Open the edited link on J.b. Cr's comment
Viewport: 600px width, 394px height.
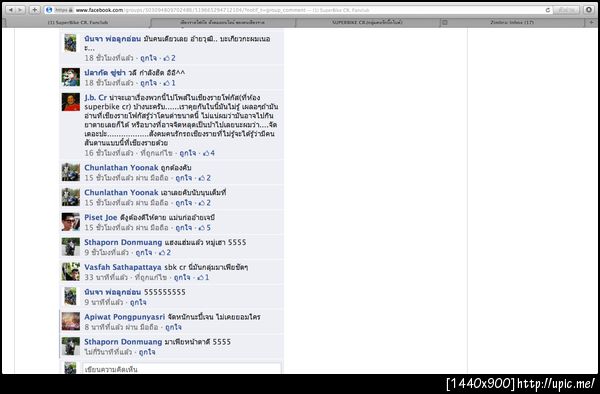[156, 153]
